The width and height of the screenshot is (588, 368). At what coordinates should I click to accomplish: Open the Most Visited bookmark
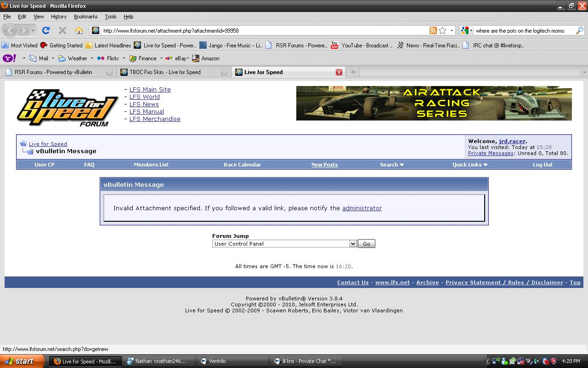click(x=20, y=45)
